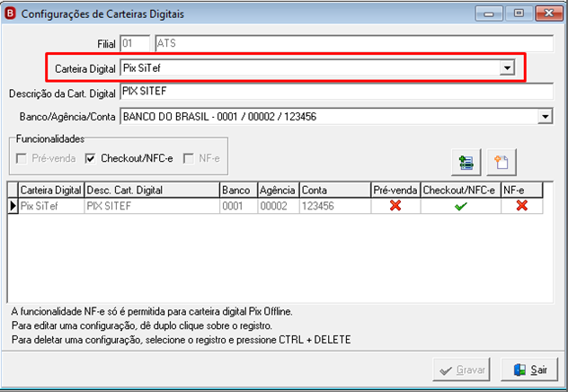Click the NF-e column header

point(522,191)
